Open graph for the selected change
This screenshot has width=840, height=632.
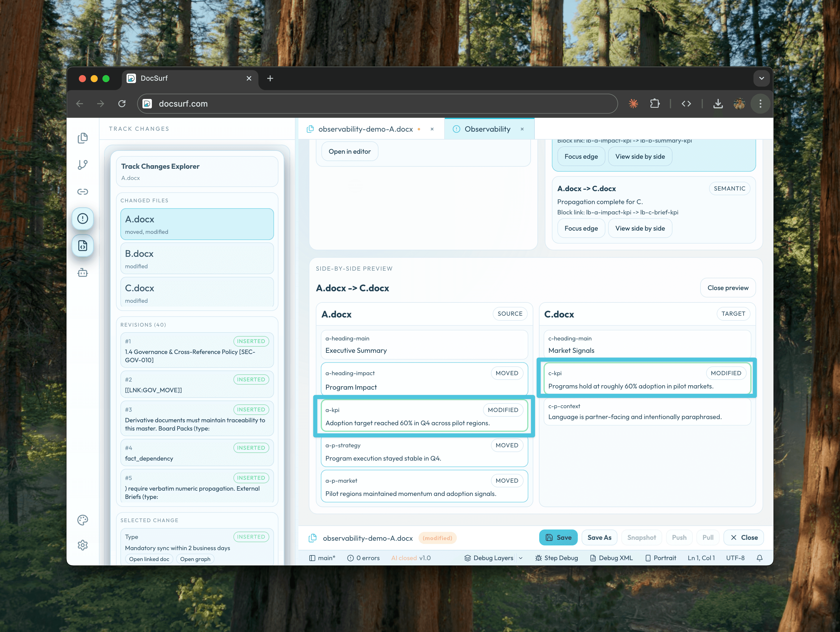click(x=195, y=559)
